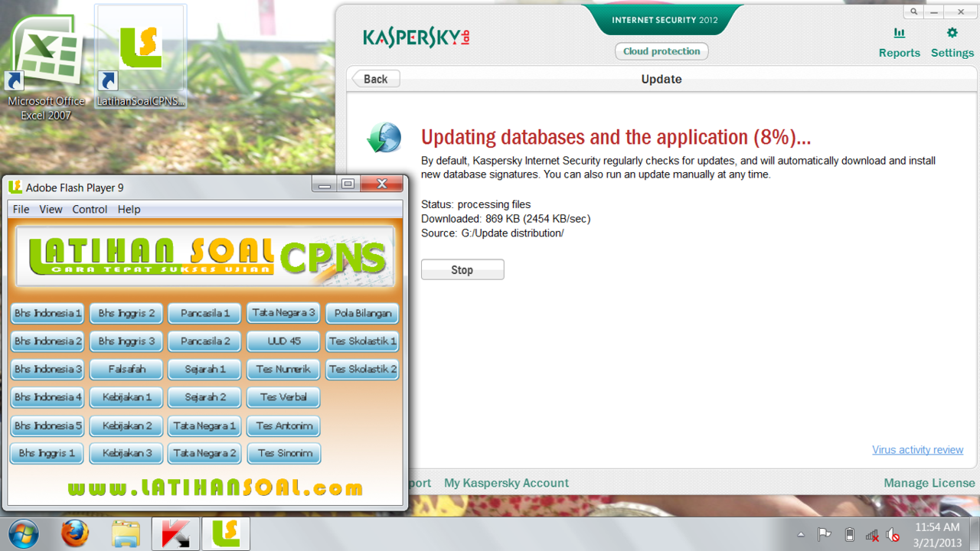
Task: Open Tes Verbal quiz
Action: [284, 397]
